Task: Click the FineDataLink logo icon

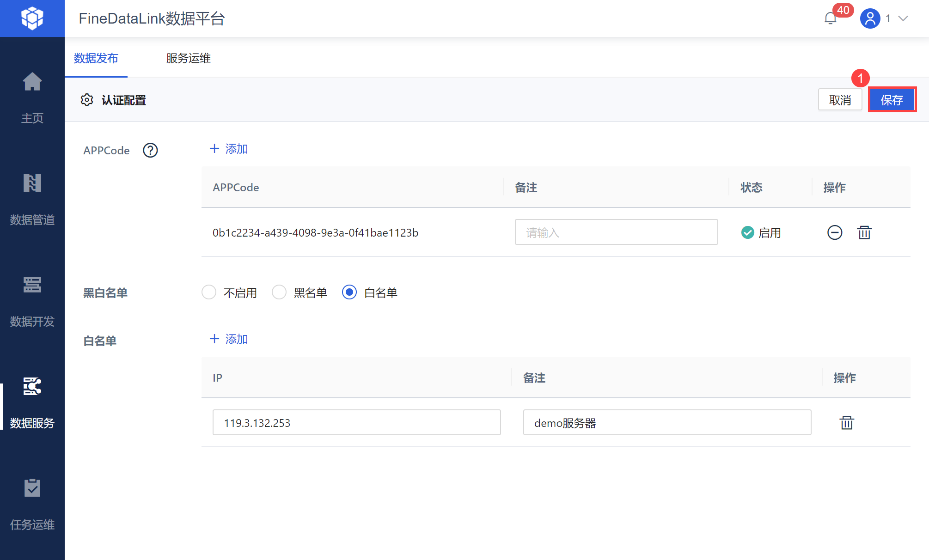Action: coord(32,18)
